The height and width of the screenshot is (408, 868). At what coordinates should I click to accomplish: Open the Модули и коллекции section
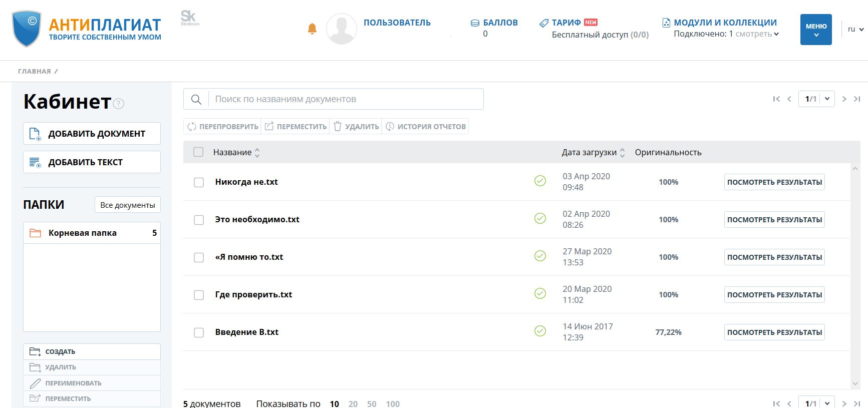725,23
